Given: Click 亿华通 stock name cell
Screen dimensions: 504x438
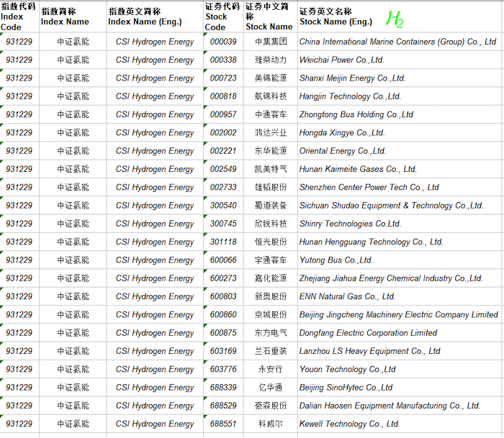Looking at the screenshot, I should tap(270, 387).
